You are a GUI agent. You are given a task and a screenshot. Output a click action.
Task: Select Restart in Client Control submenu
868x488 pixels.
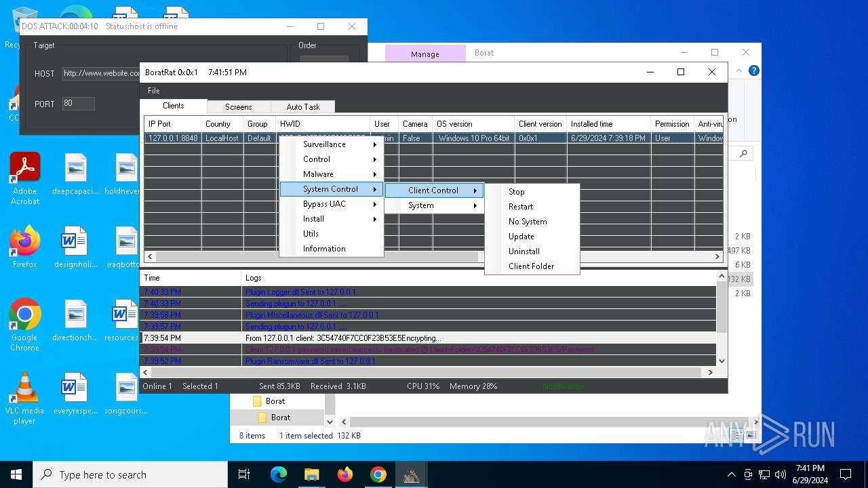click(x=532, y=207)
